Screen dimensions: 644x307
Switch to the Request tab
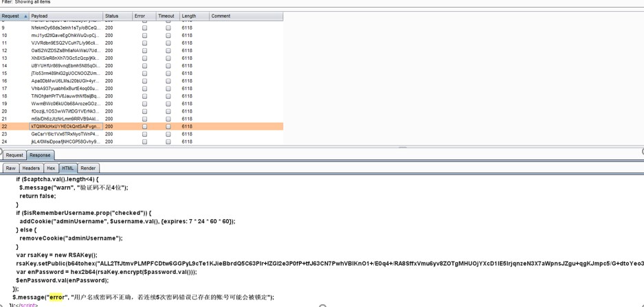click(14, 155)
